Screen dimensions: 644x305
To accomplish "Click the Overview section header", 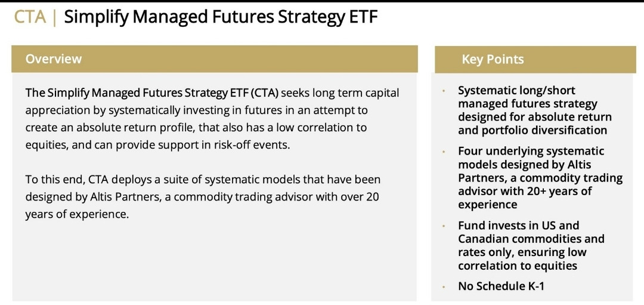I will click(215, 58).
